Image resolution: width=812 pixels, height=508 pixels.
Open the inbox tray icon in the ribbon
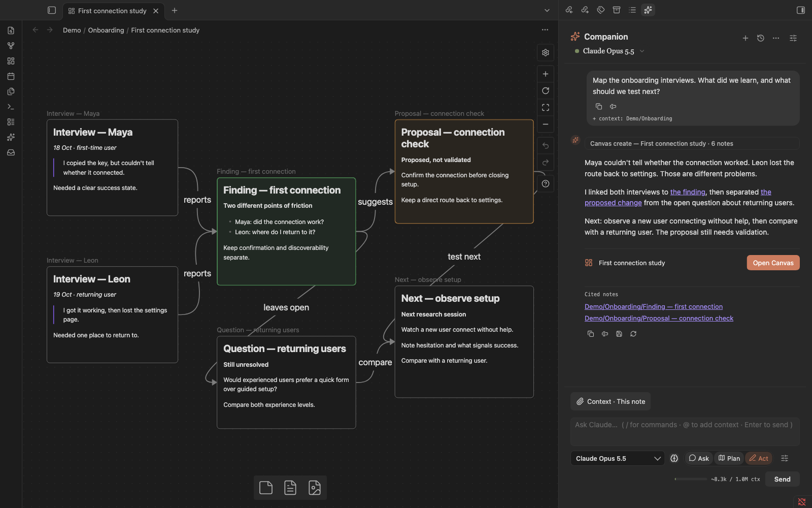(11, 152)
